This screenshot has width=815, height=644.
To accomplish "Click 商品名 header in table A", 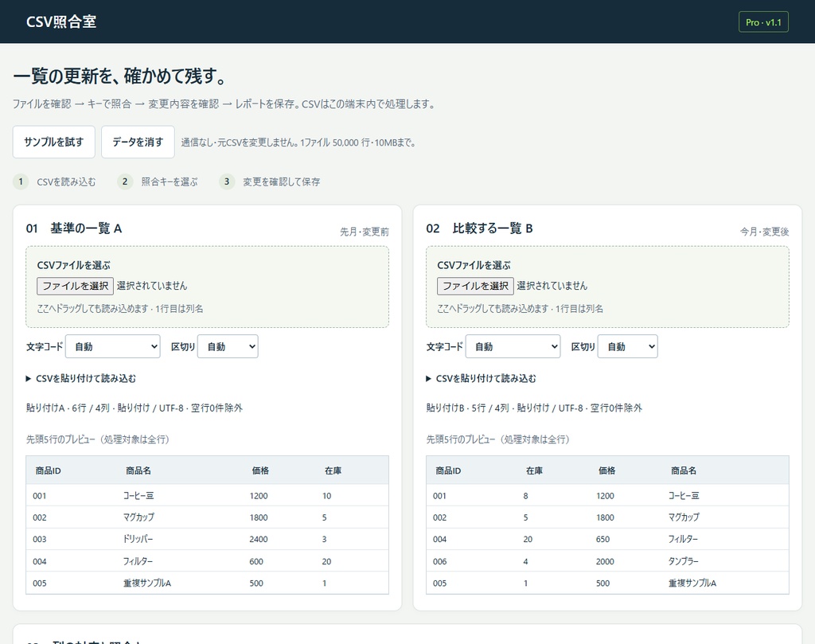I will click(138, 471).
